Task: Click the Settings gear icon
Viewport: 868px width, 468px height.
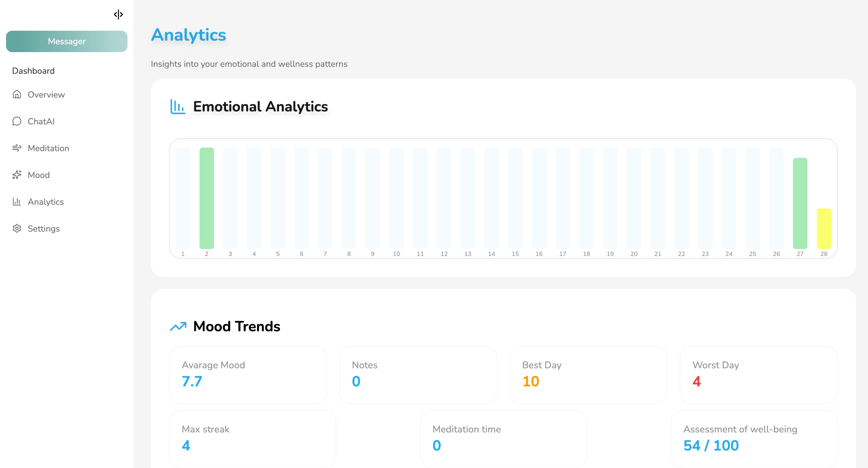Action: (17, 228)
